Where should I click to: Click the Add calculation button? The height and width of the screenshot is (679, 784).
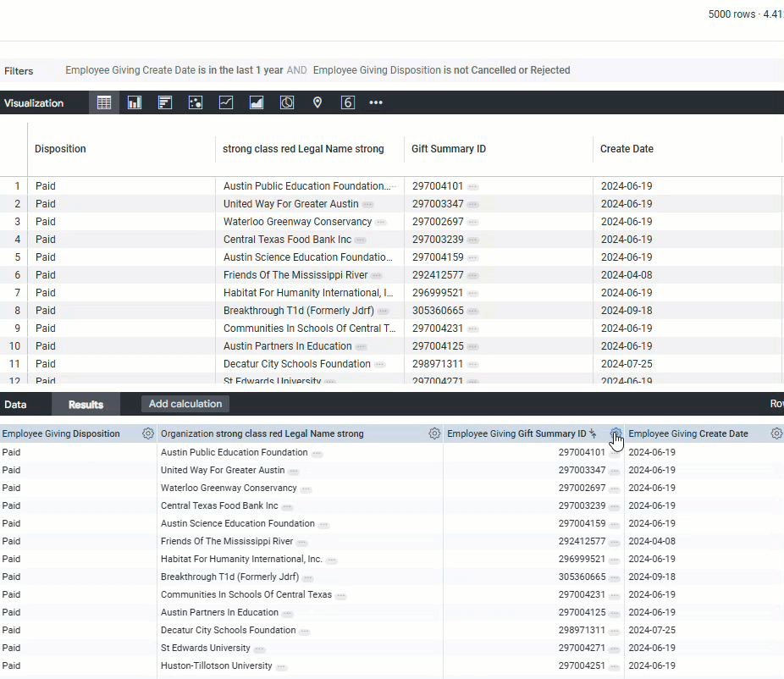pos(185,404)
